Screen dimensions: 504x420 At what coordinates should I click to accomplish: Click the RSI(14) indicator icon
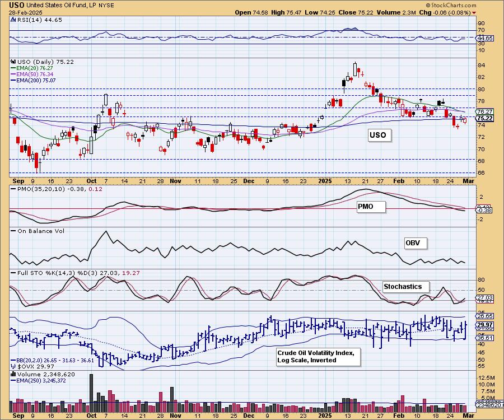(13, 20)
